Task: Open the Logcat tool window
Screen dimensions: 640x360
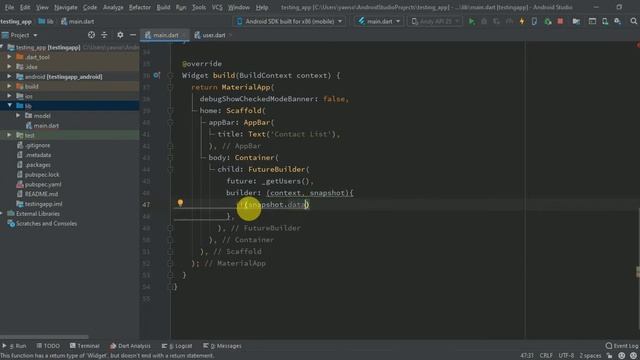Action: (x=177, y=346)
